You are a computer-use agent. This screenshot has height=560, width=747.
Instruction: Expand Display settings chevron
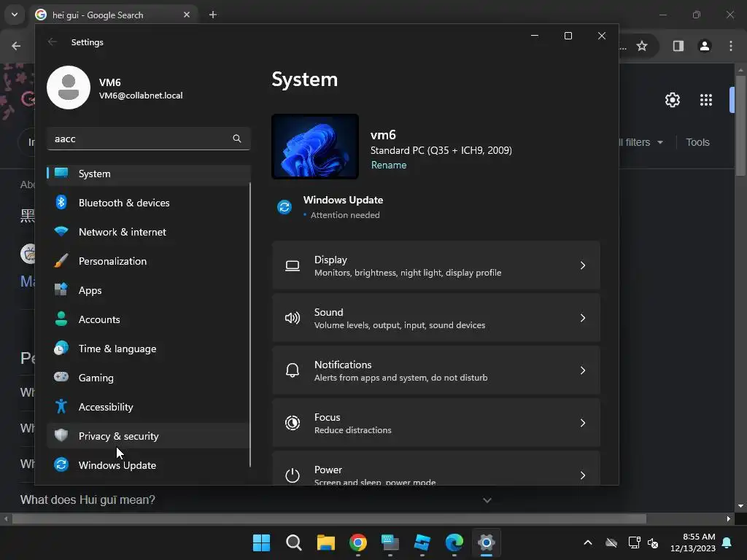tap(583, 265)
